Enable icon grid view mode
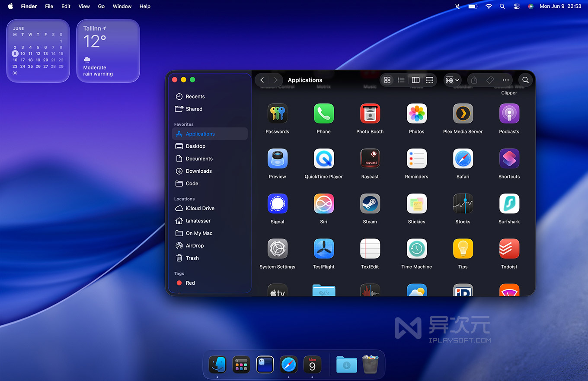Screen dimensions: 588x381 (x=387, y=80)
